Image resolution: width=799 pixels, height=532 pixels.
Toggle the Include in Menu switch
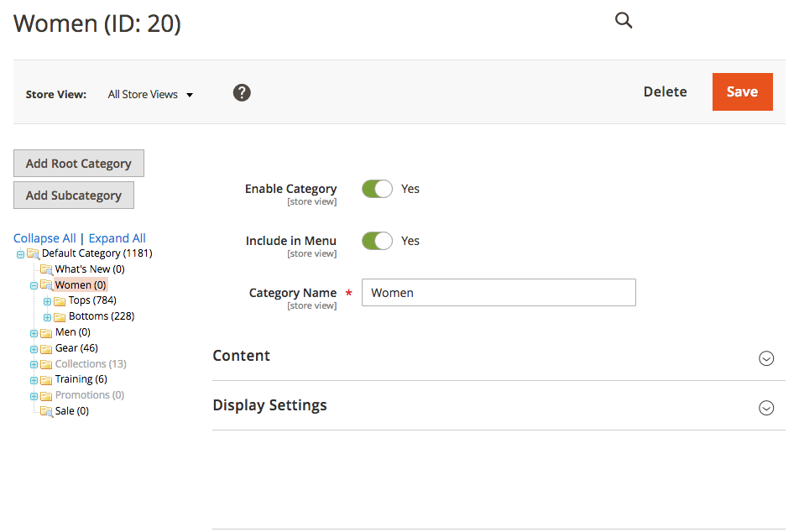tap(377, 241)
